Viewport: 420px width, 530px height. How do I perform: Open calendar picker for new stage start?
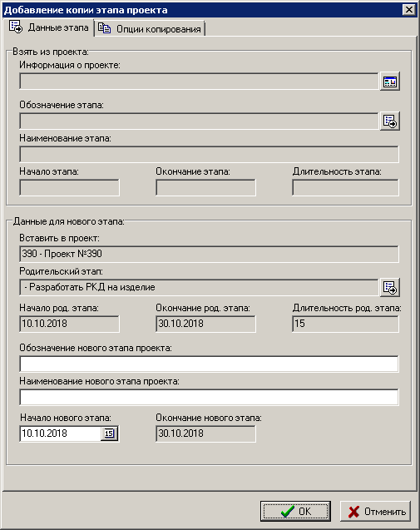pyautogui.click(x=109, y=433)
